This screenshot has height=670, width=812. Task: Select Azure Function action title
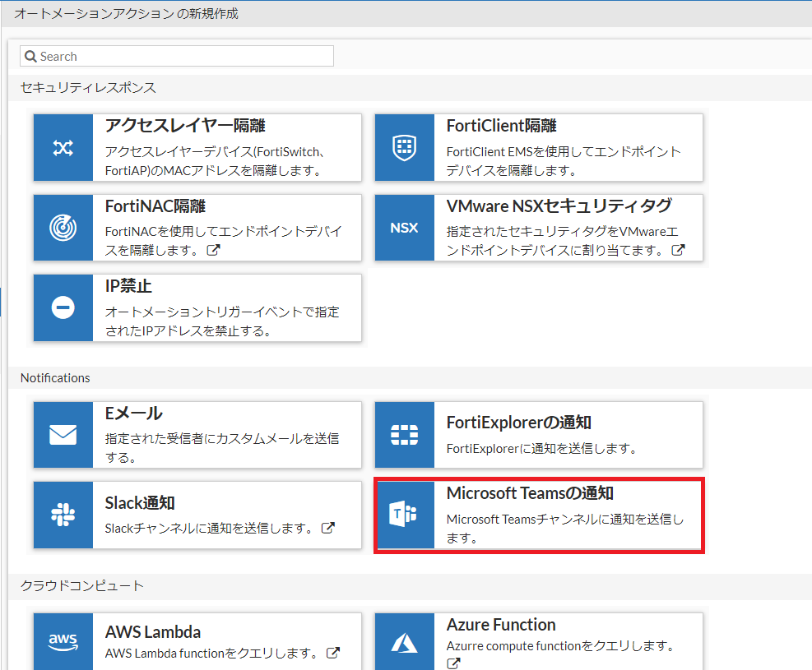tap(501, 625)
